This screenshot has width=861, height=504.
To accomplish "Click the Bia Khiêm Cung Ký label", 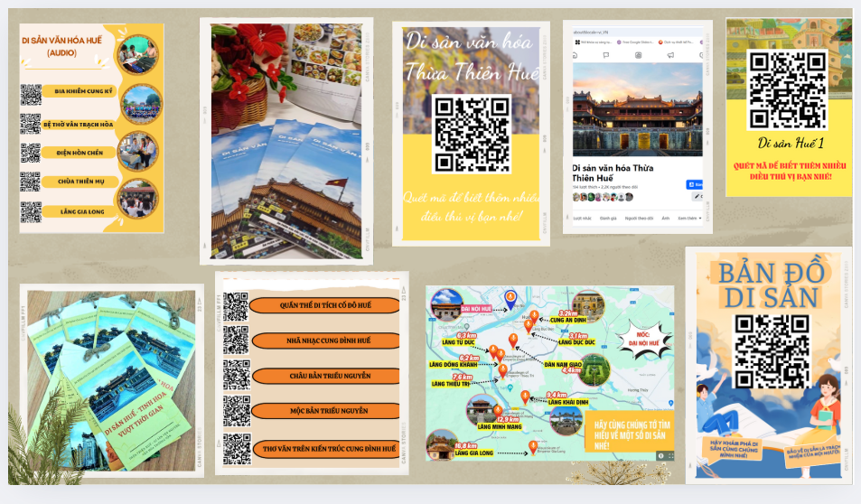I will (x=81, y=91).
